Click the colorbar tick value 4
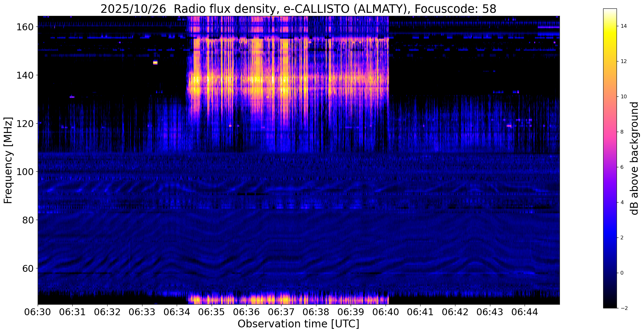The width and height of the screenshot is (644, 333). point(622,203)
